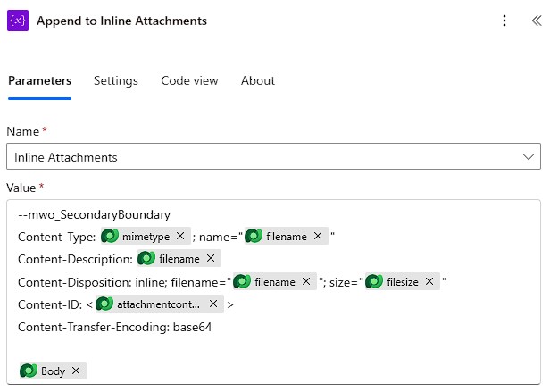
Task: Remove the filename token in Content-Disposition
Action: pyautogui.click(x=306, y=281)
